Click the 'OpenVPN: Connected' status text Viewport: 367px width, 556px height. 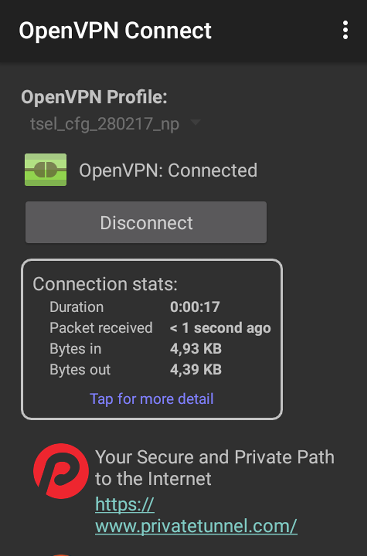168,170
